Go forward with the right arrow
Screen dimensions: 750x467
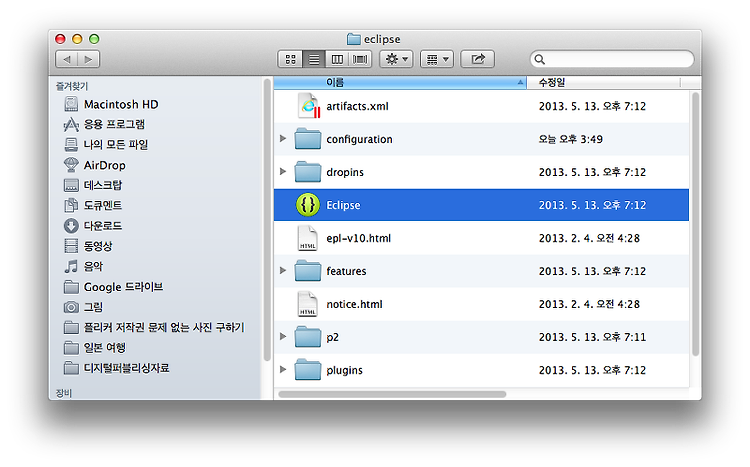(x=88, y=59)
